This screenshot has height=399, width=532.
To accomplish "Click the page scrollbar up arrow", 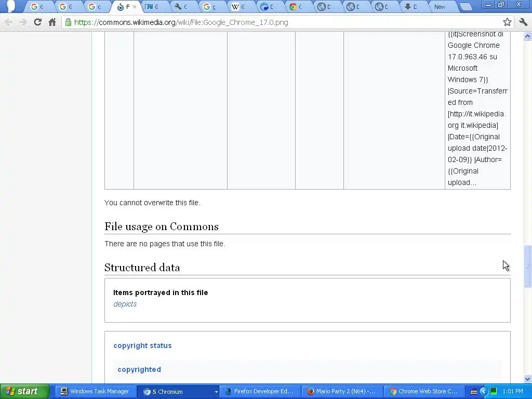I will pos(528,36).
